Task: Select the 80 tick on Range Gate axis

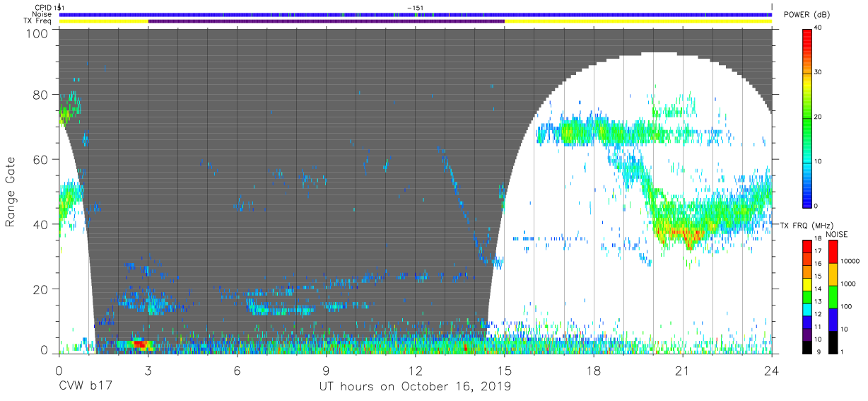Action: [x=42, y=95]
